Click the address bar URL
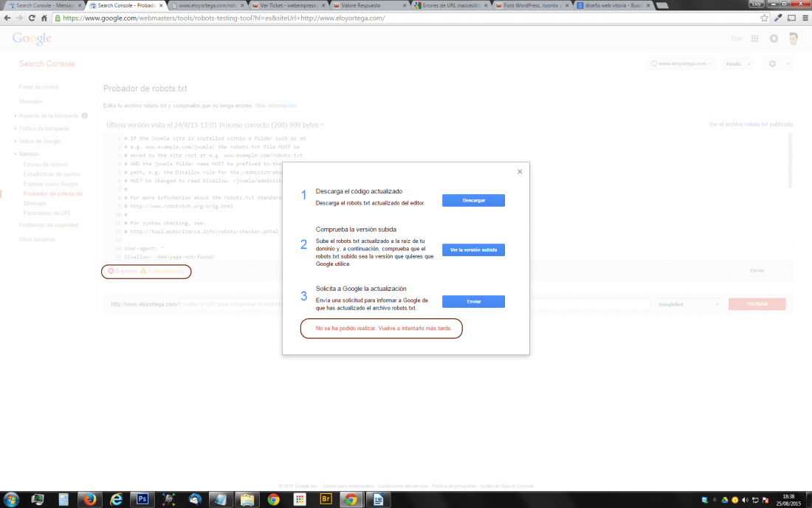 coord(224,18)
